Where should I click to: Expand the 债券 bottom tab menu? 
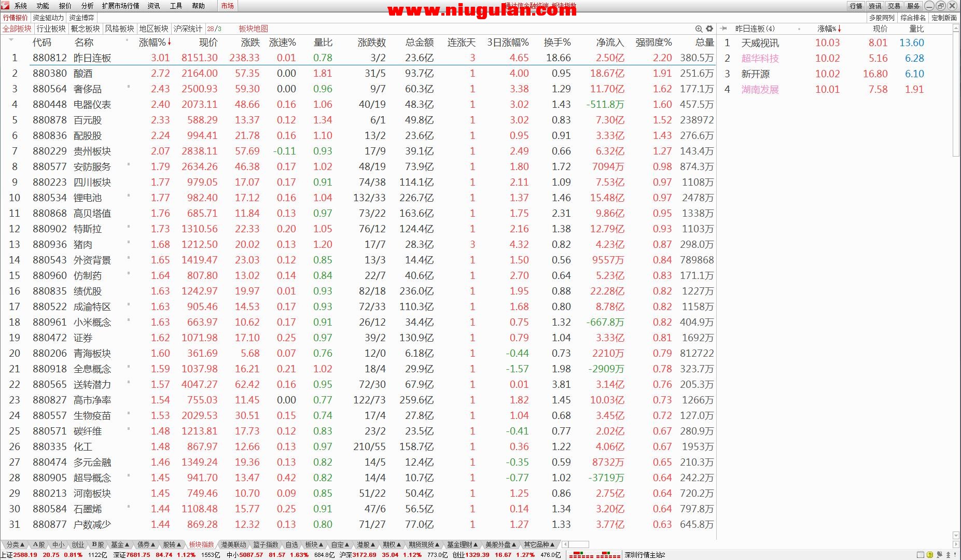coord(146,544)
